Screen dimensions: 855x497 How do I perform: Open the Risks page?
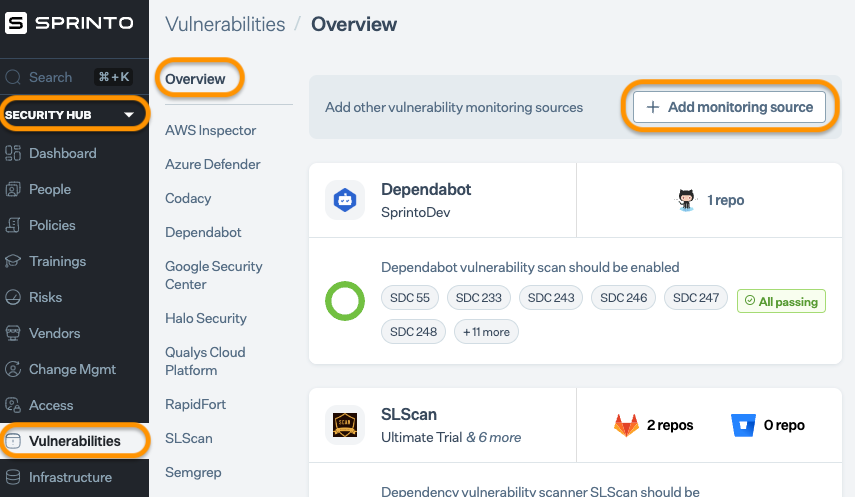46,297
